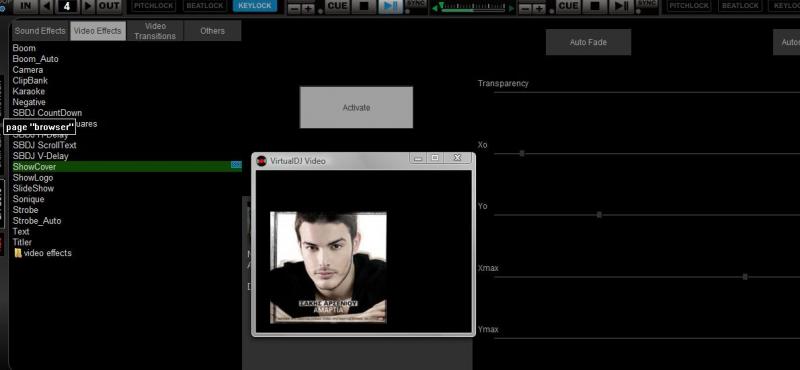Viewport: 800px width, 370px height.
Task: Open the Video Transitions tab
Action: click(155, 31)
